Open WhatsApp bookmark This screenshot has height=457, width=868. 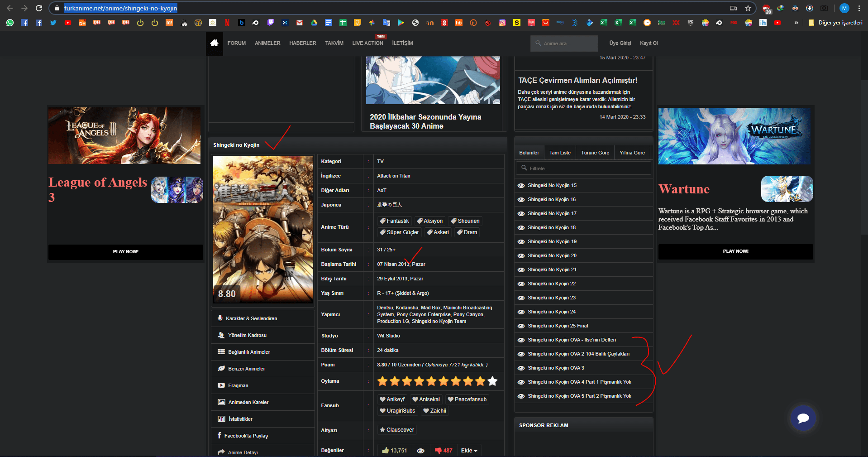click(10, 23)
